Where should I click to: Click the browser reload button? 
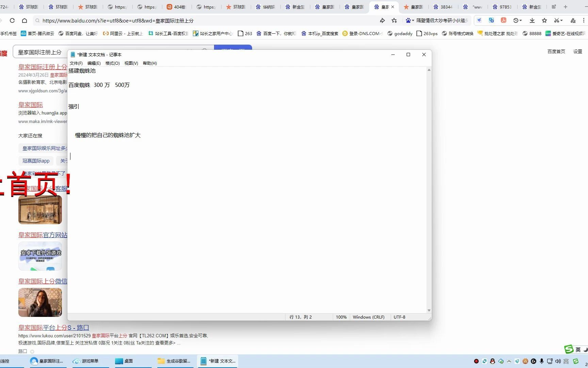tap(12, 20)
